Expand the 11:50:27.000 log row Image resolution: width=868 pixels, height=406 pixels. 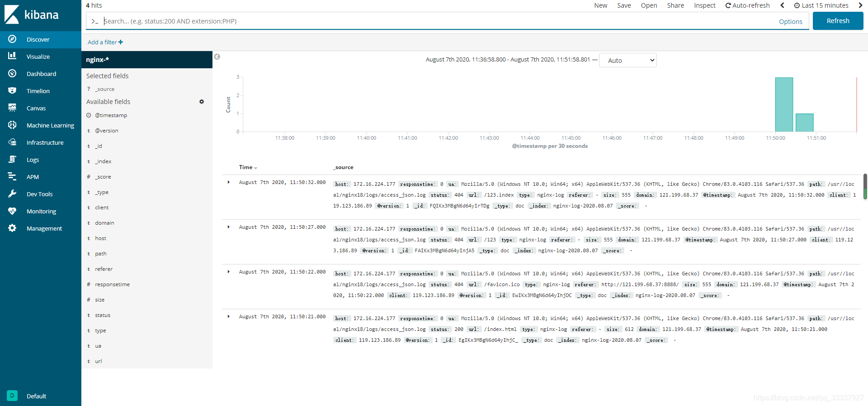point(229,227)
